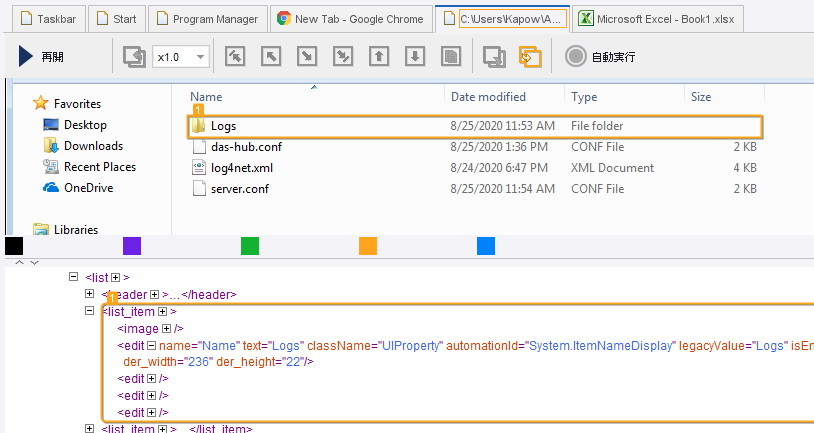This screenshot has height=433, width=814.
Task: Collapse the list node in the tree
Action: coord(73,277)
